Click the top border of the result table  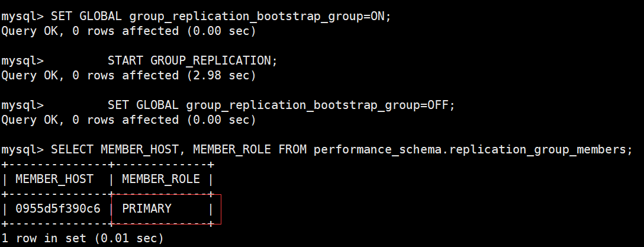click(x=108, y=165)
